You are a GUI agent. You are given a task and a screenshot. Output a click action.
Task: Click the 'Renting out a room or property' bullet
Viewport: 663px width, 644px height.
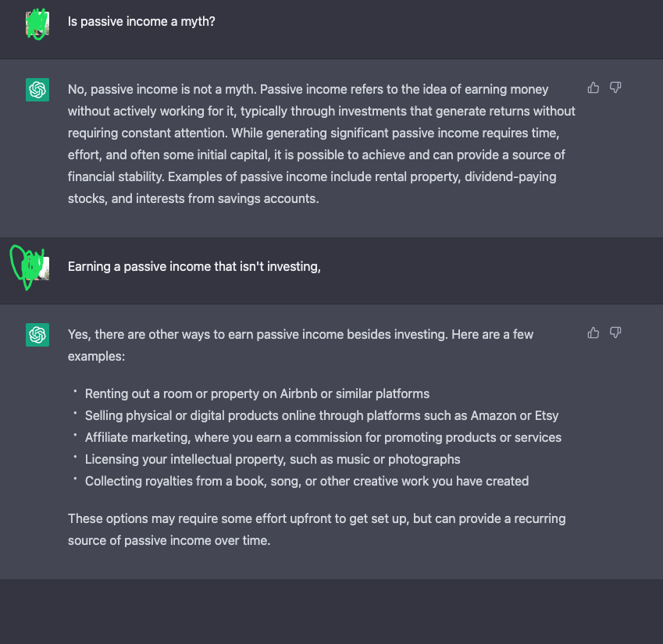tap(257, 394)
